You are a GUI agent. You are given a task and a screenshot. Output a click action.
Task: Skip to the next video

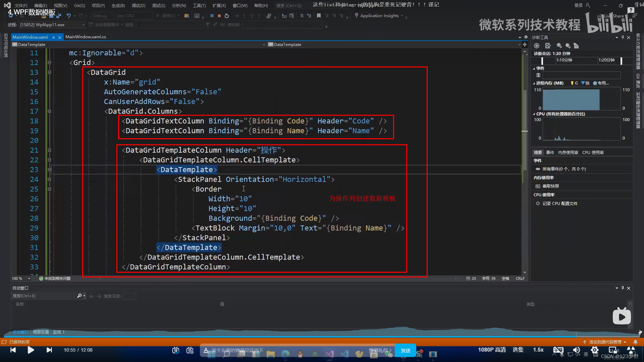coord(49,350)
